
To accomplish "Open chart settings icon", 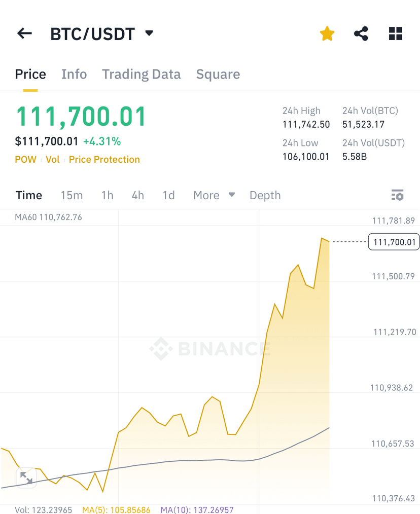I will click(397, 195).
